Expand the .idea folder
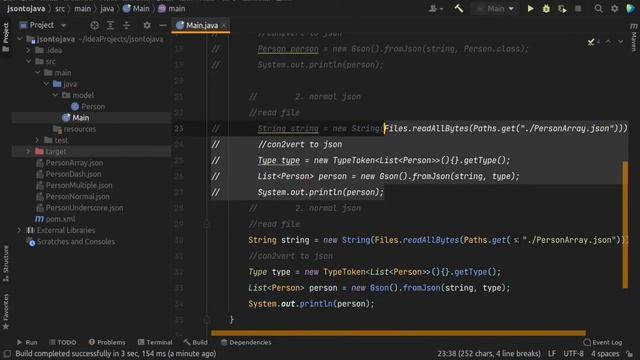 (29, 50)
